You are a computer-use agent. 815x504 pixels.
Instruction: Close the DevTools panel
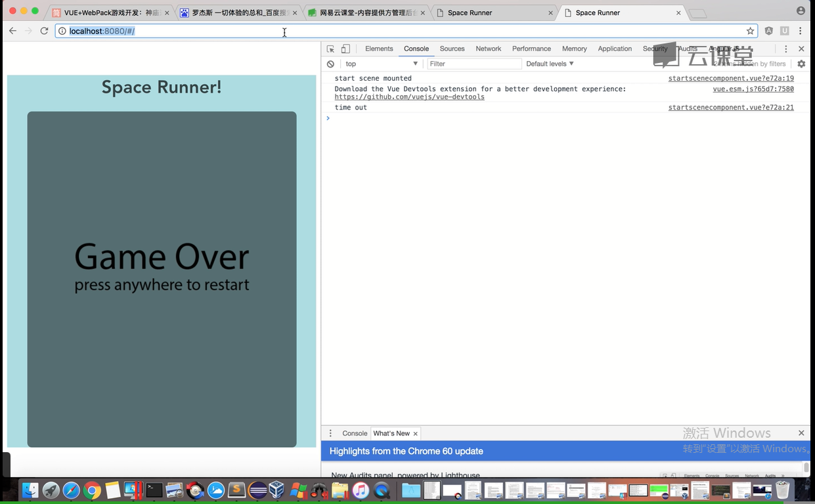pyautogui.click(x=801, y=49)
